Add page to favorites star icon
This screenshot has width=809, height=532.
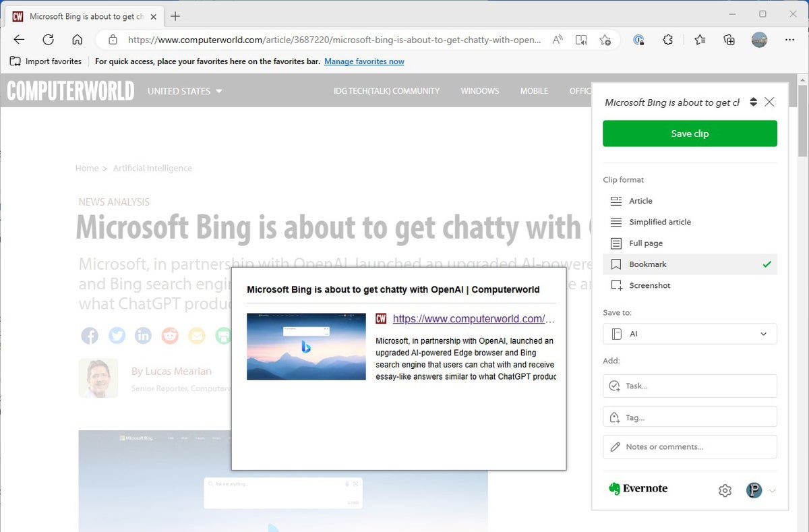tap(605, 40)
